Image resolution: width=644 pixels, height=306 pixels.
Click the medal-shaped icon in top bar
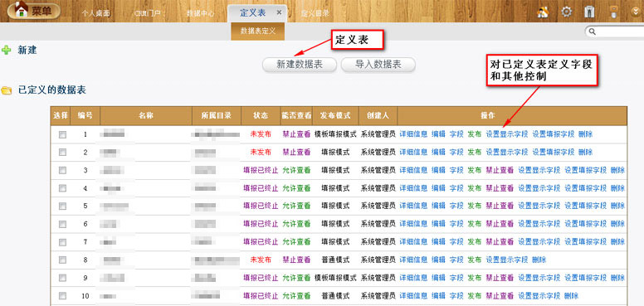tap(613, 12)
